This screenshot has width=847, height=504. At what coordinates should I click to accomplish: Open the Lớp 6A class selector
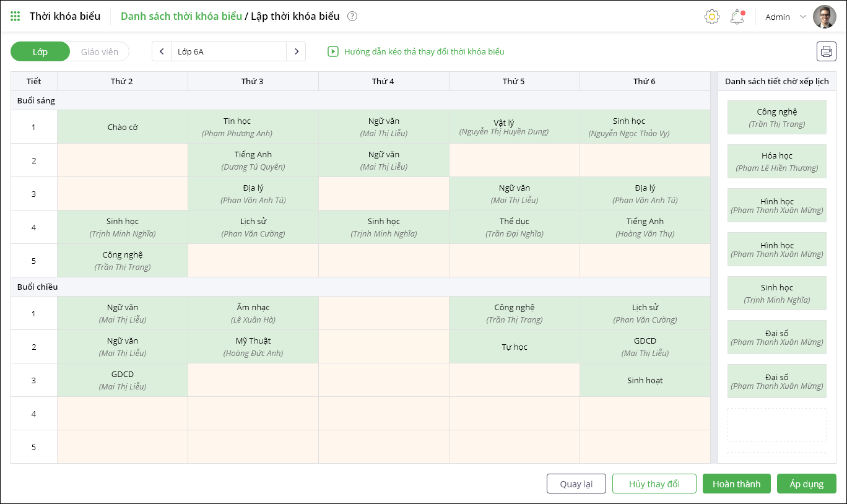[x=228, y=51]
